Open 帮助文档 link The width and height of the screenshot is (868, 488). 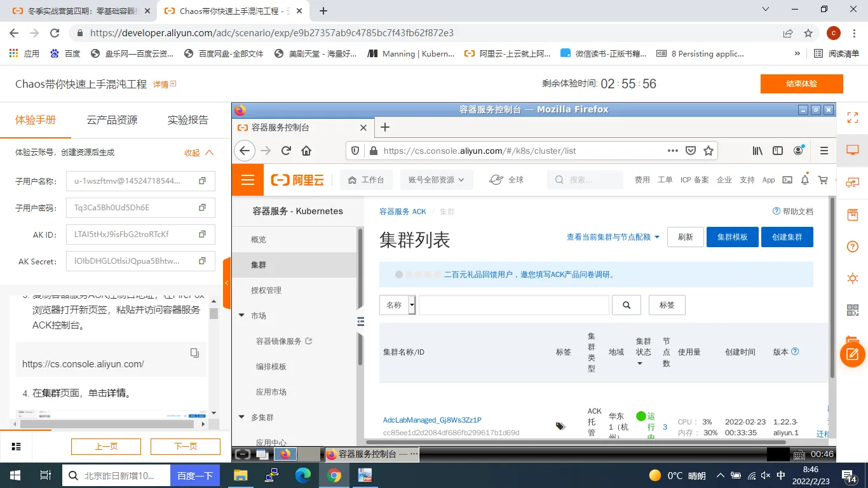(x=793, y=212)
